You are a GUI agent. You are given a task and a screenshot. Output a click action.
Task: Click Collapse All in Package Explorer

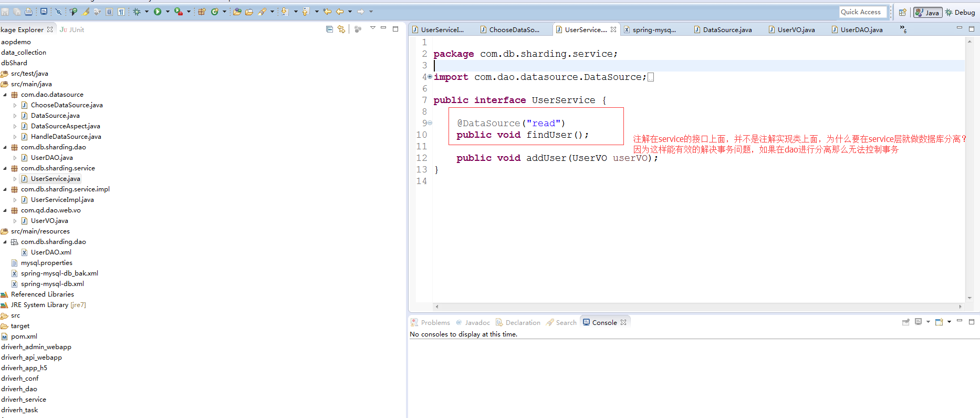point(329,29)
